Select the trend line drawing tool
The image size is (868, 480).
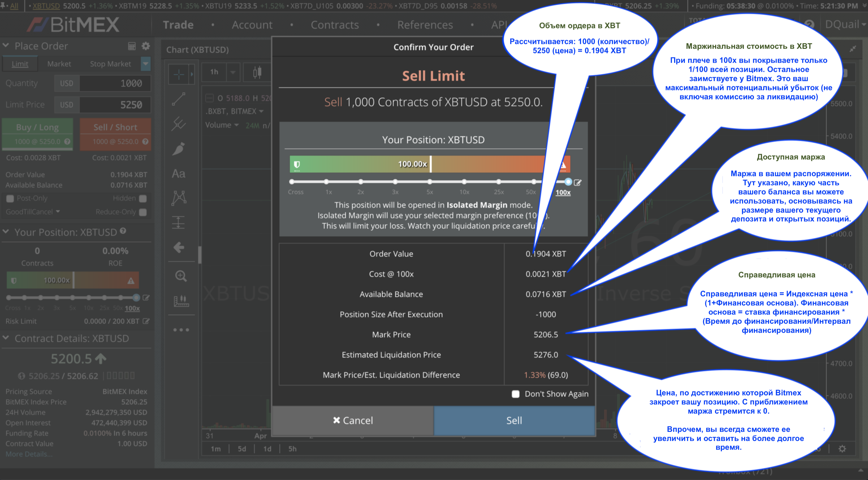179,99
